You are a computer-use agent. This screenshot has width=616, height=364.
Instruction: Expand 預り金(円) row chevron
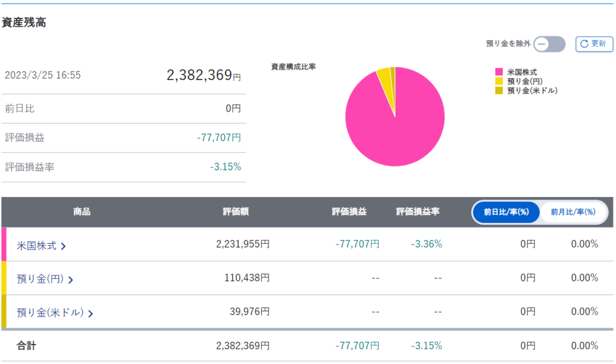click(70, 280)
